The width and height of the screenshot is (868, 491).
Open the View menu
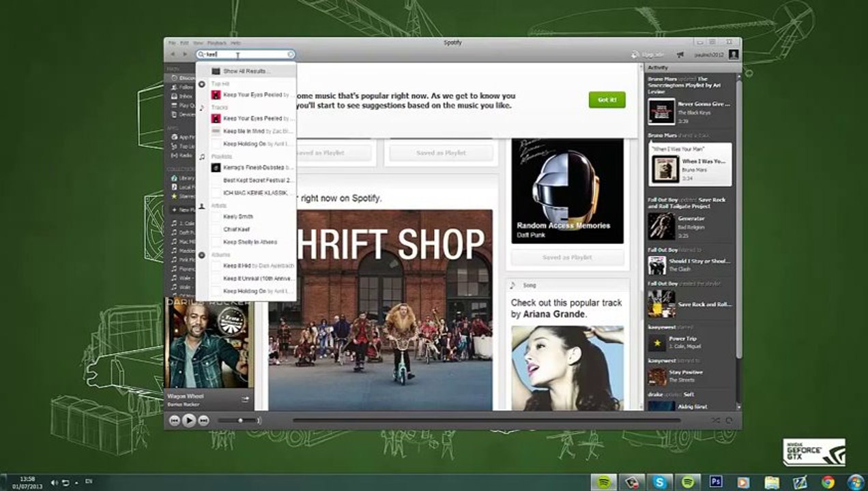pos(198,43)
